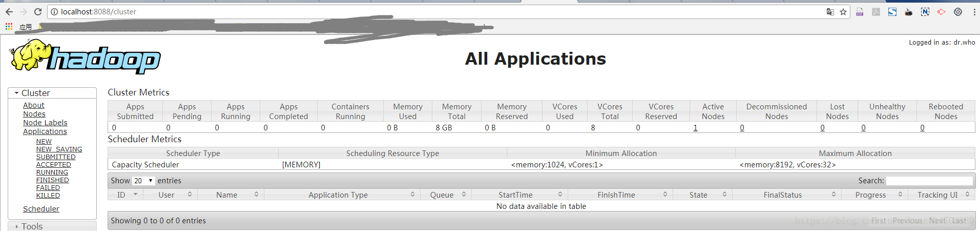
Task: Open the Decommissioned Nodes count link
Action: tap(742, 128)
